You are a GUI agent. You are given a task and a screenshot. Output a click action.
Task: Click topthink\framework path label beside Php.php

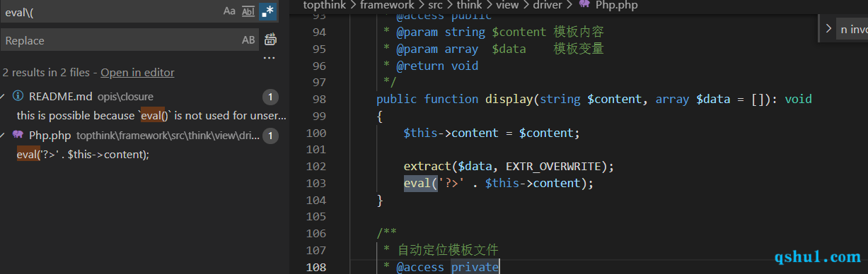pos(167,135)
